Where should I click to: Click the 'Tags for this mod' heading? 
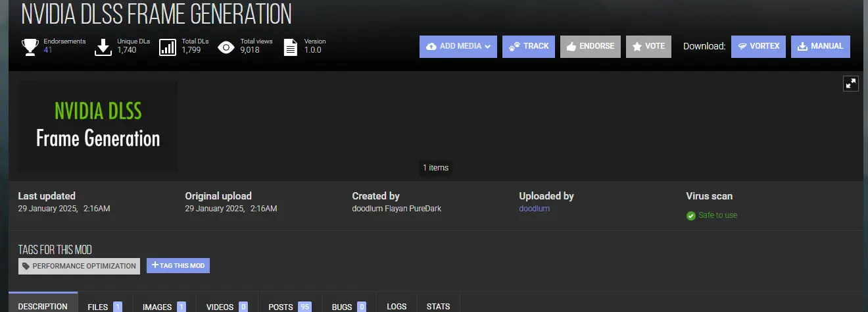[55, 250]
